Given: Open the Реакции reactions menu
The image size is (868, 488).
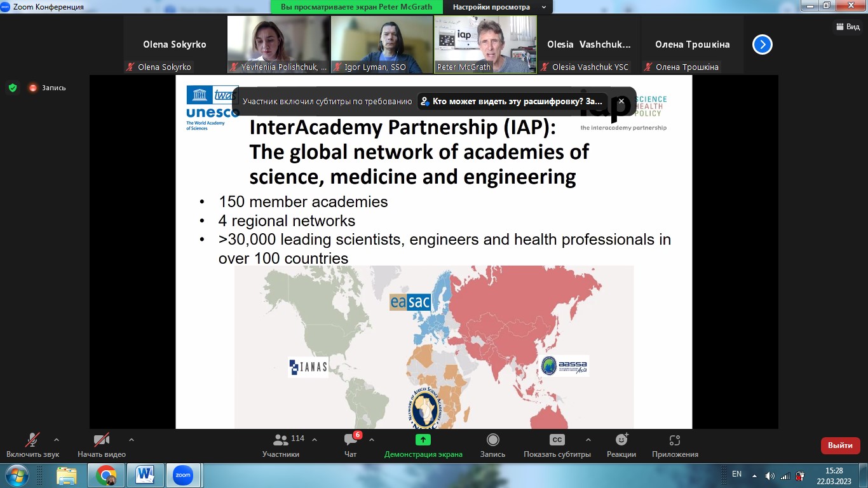Looking at the screenshot, I should tap(621, 445).
